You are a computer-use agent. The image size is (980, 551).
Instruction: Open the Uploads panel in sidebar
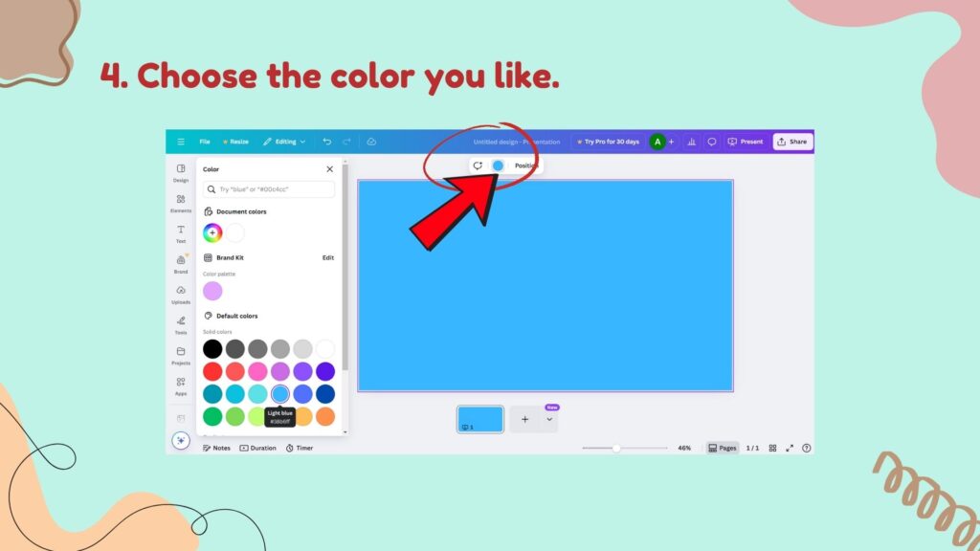(181, 293)
